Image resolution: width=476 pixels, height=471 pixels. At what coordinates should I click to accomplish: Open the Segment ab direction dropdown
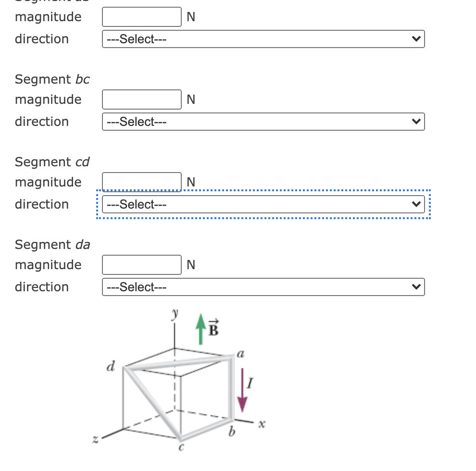263,39
